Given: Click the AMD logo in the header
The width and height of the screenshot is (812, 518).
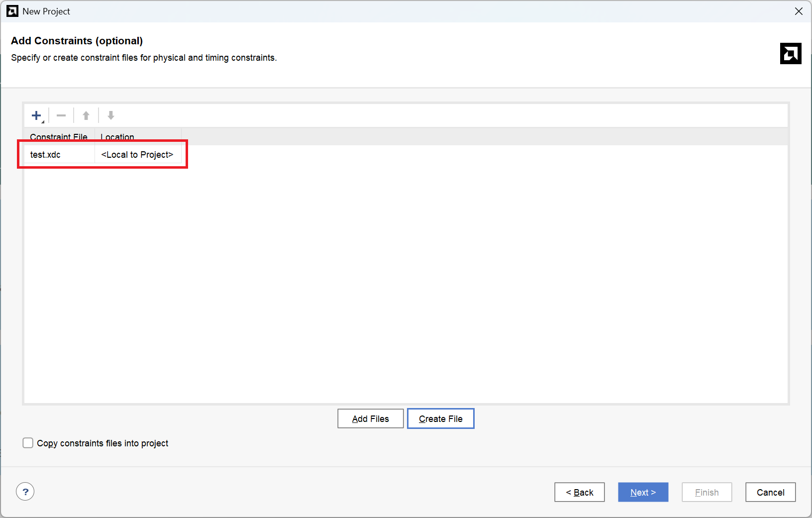Looking at the screenshot, I should click(790, 54).
